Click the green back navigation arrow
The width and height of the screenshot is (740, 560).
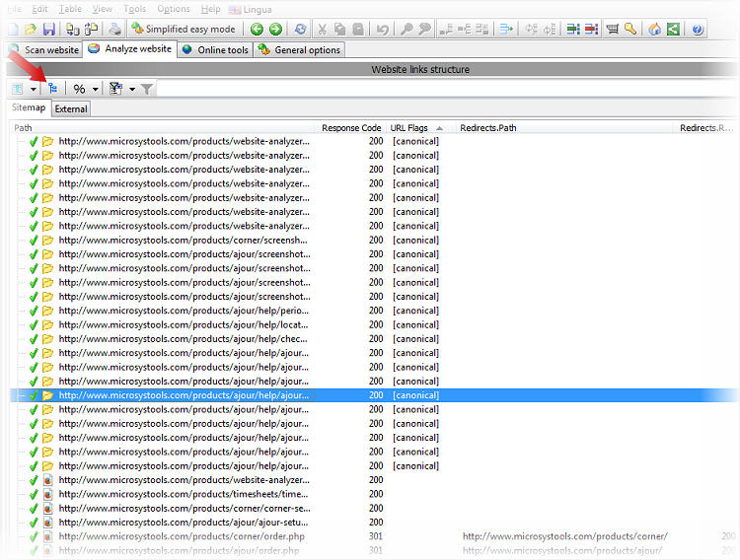(257, 30)
